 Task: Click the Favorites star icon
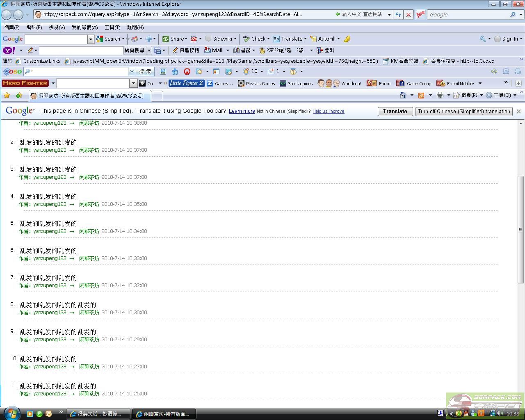[x=7, y=96]
